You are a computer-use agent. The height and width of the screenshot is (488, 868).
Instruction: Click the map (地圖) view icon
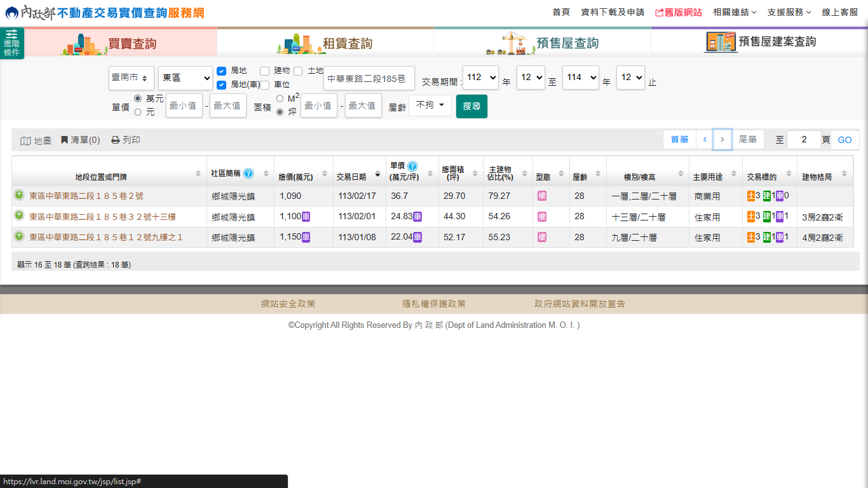point(26,140)
